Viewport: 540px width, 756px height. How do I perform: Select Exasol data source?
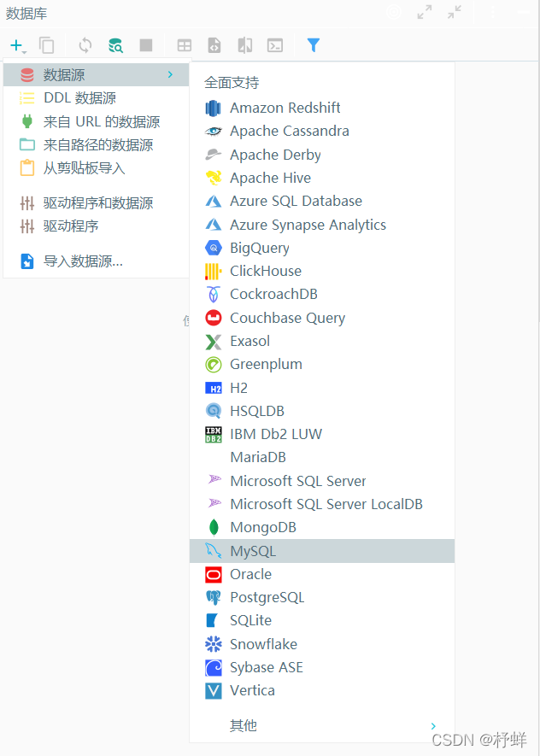[x=322, y=341]
